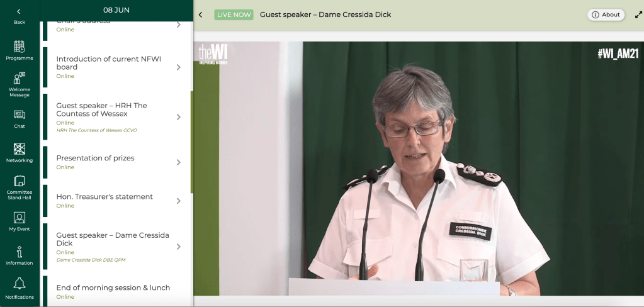The height and width of the screenshot is (307, 644).
Task: Expand the video to fullscreen
Action: click(638, 14)
